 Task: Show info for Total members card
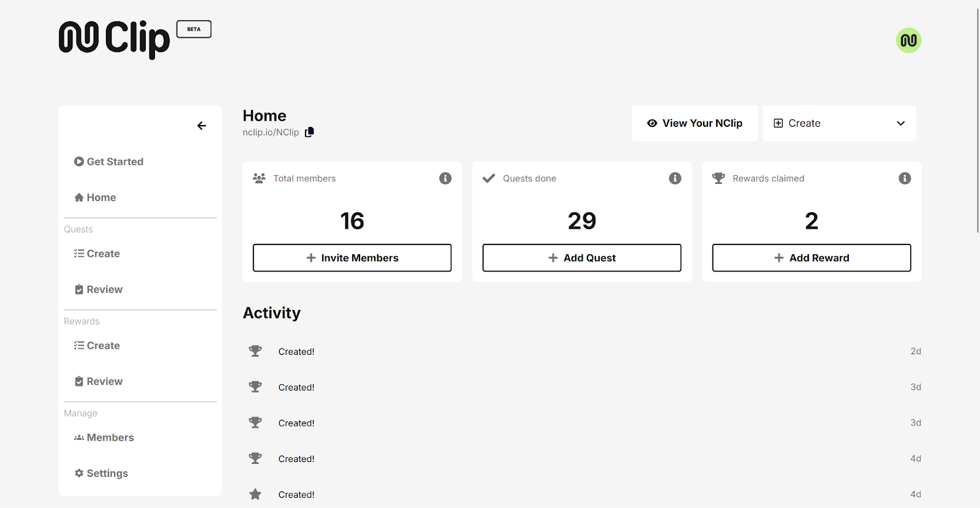pyautogui.click(x=445, y=178)
